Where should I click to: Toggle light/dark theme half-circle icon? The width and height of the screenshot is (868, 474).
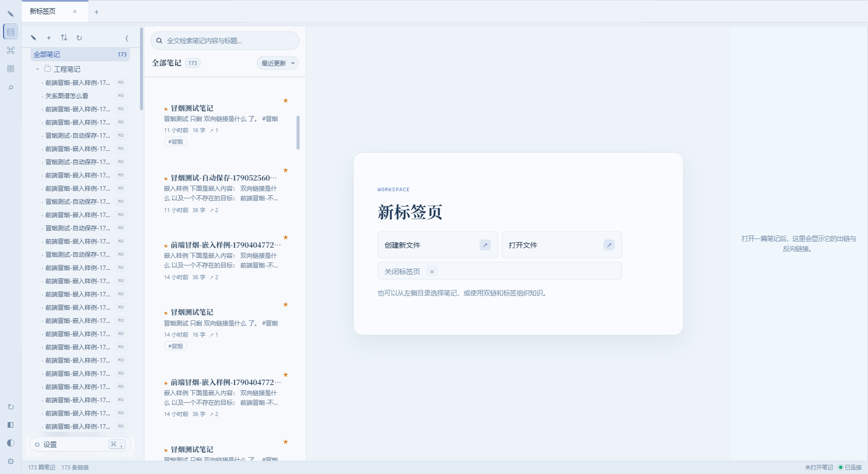(x=11, y=443)
